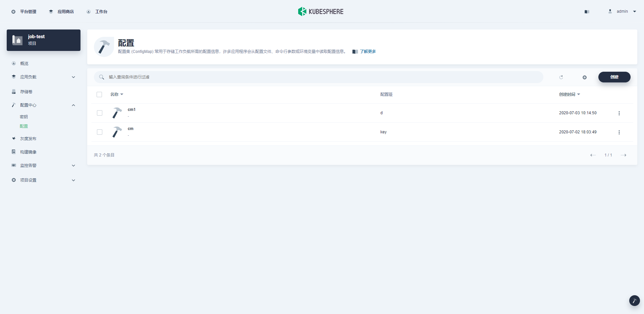Refresh the ConfigMap list
This screenshot has height=314, width=644.
pyautogui.click(x=561, y=77)
